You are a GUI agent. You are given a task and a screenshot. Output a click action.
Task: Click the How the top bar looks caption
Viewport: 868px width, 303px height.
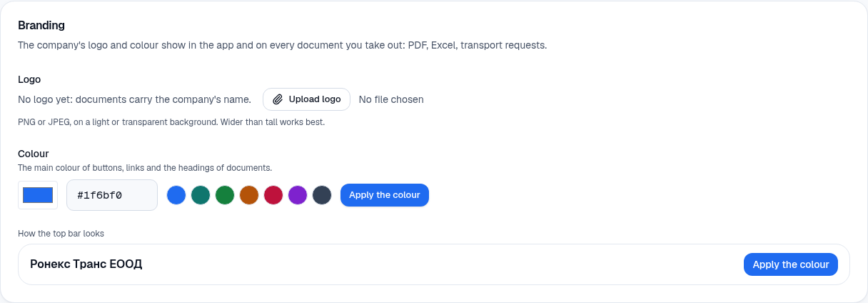click(x=61, y=233)
